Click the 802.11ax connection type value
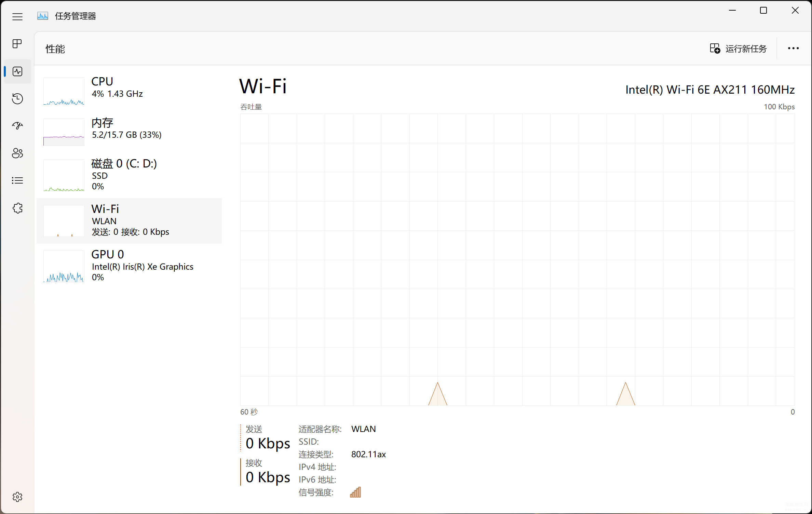The image size is (812, 514). (x=368, y=454)
